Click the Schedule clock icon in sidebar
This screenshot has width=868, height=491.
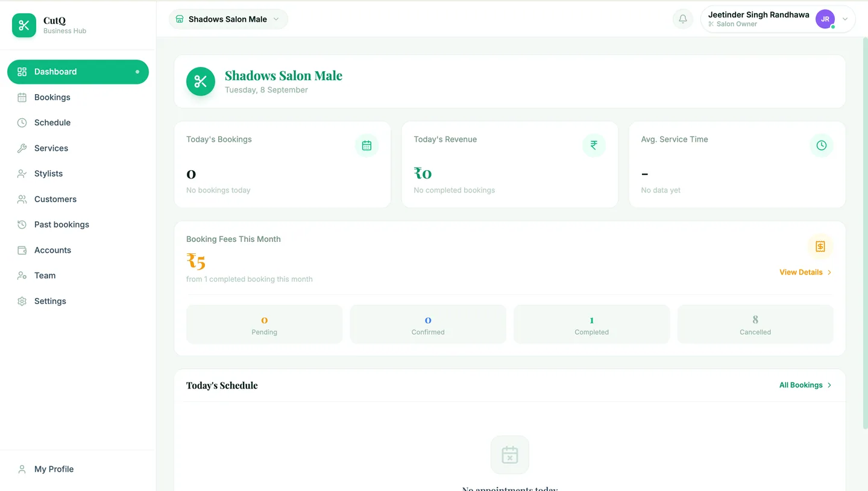(22, 122)
